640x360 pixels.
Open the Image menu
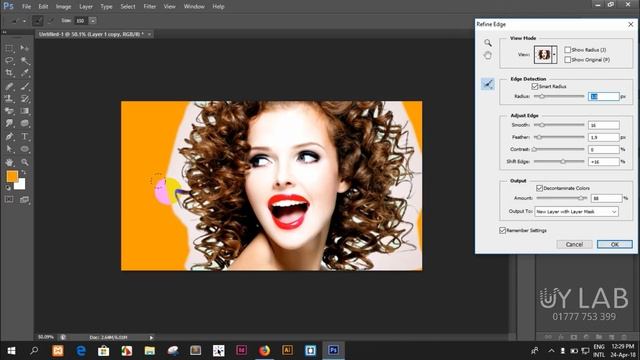tap(63, 7)
